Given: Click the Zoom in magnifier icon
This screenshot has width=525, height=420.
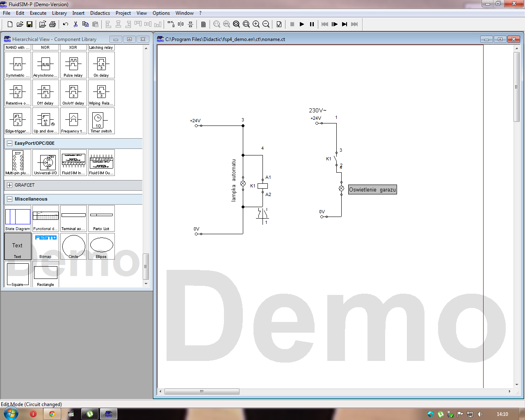Looking at the screenshot, I should [256, 24].
